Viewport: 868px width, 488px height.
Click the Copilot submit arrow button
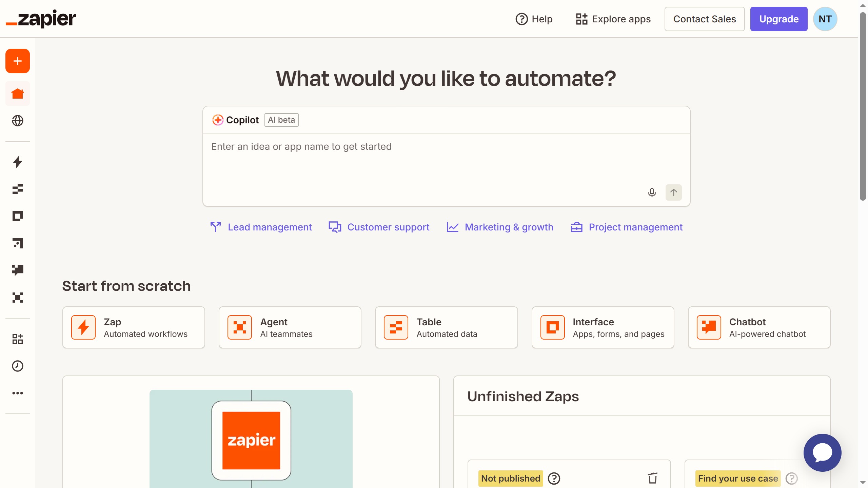673,192
